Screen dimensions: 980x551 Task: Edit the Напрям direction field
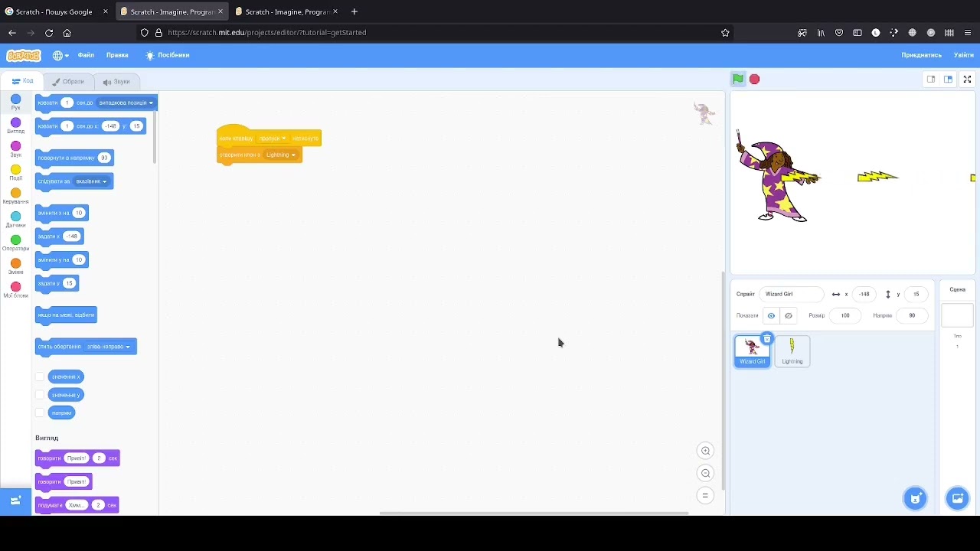pyautogui.click(x=912, y=315)
